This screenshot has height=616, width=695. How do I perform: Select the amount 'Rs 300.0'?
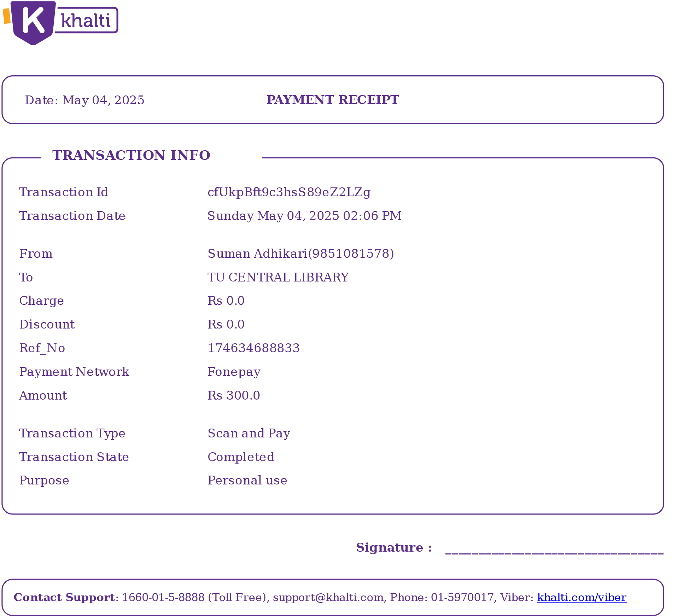[x=234, y=395]
